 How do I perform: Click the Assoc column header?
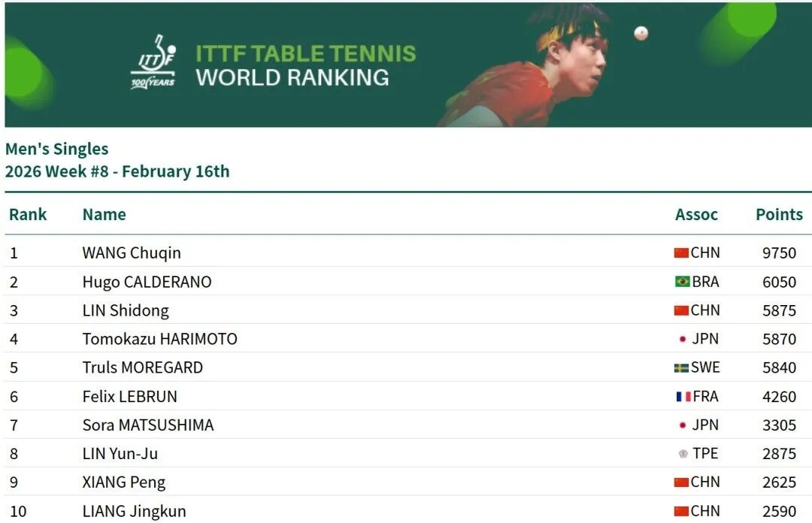click(x=696, y=214)
